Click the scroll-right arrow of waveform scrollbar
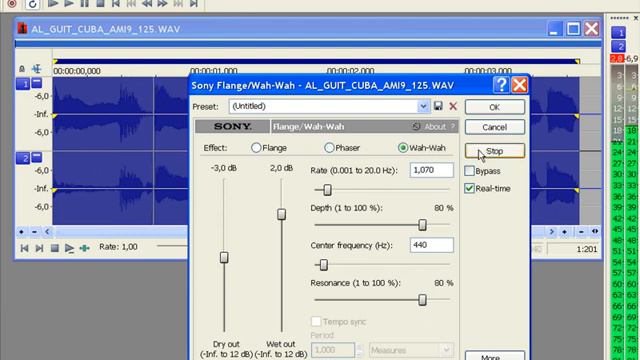The image size is (640, 360). pyautogui.click(x=551, y=232)
